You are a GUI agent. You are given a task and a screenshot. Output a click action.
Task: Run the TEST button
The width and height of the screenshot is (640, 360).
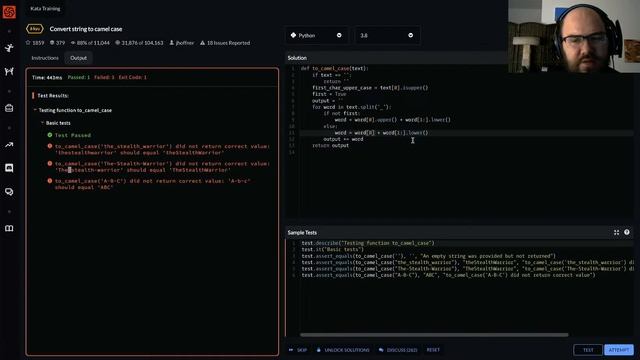pyautogui.click(x=588, y=350)
